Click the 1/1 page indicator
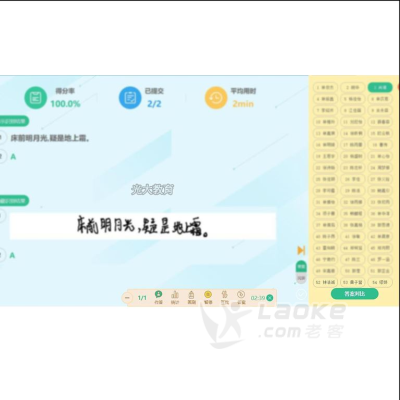Image resolution: width=400 pixels, height=400 pixels. point(142,298)
